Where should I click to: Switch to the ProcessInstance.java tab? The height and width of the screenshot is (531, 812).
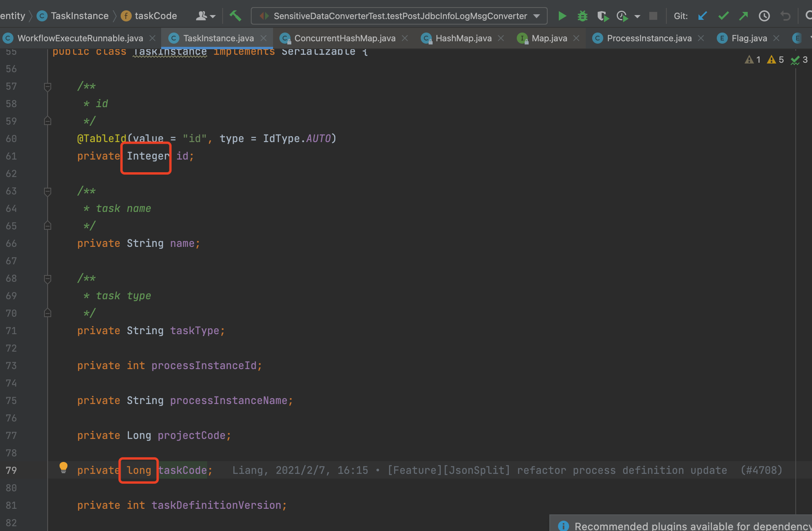point(649,38)
